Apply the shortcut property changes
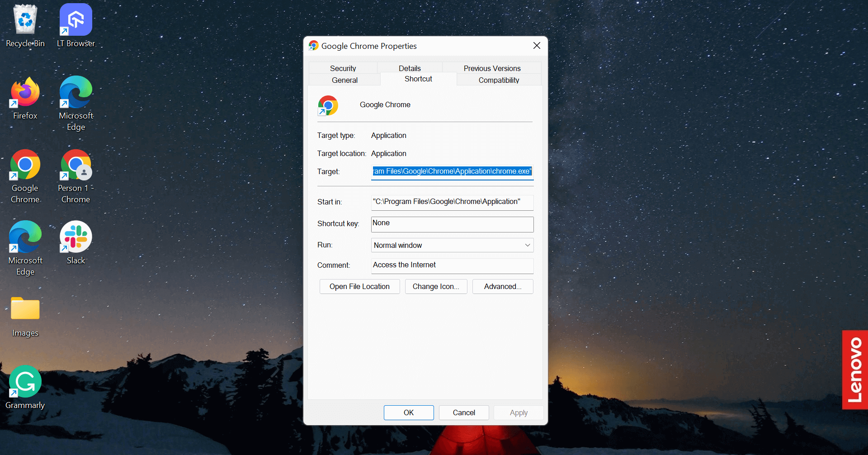The image size is (868, 455). (x=518, y=412)
